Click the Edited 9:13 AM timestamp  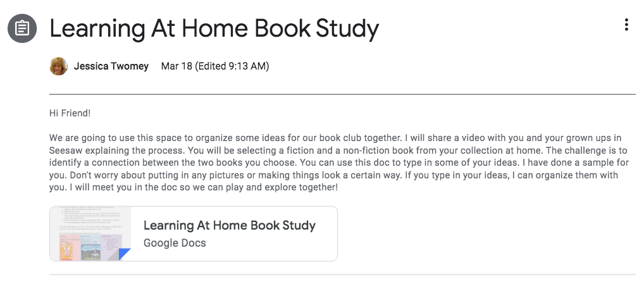click(232, 66)
